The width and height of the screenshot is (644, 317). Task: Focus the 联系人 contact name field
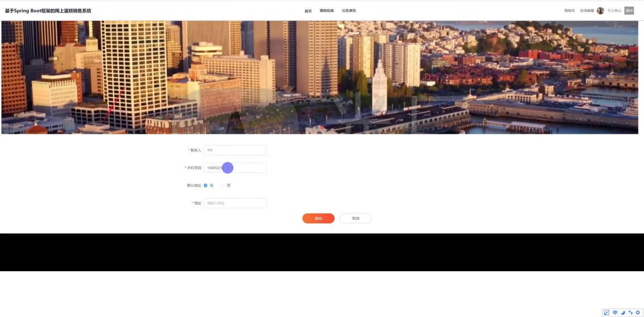pos(235,150)
